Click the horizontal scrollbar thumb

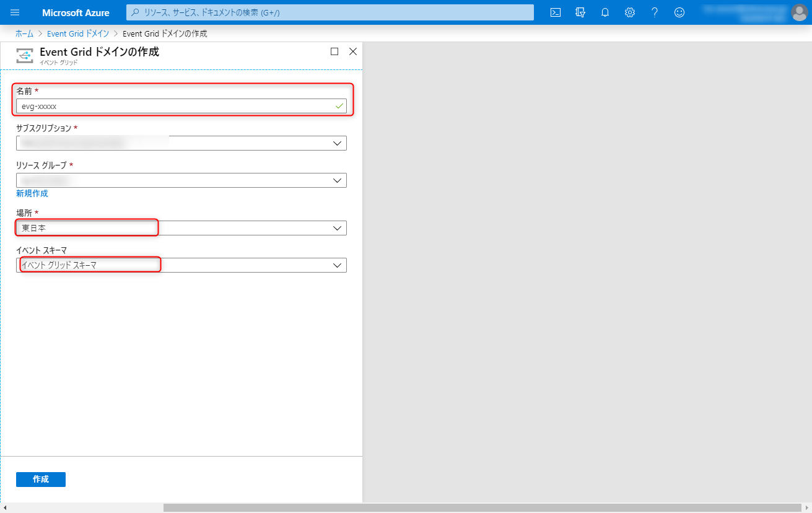(482, 508)
